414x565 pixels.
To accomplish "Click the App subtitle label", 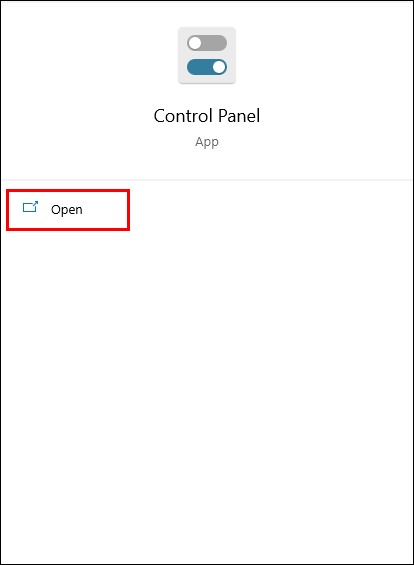I will [x=207, y=142].
